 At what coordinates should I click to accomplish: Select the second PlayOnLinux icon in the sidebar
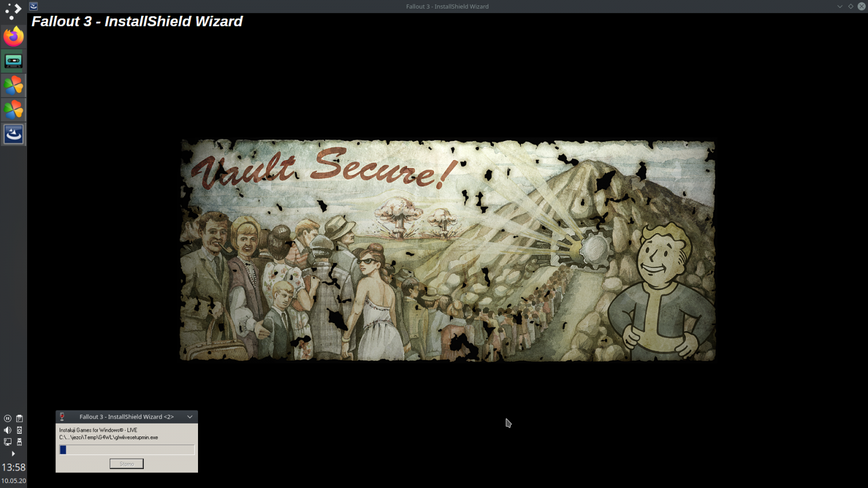12,109
